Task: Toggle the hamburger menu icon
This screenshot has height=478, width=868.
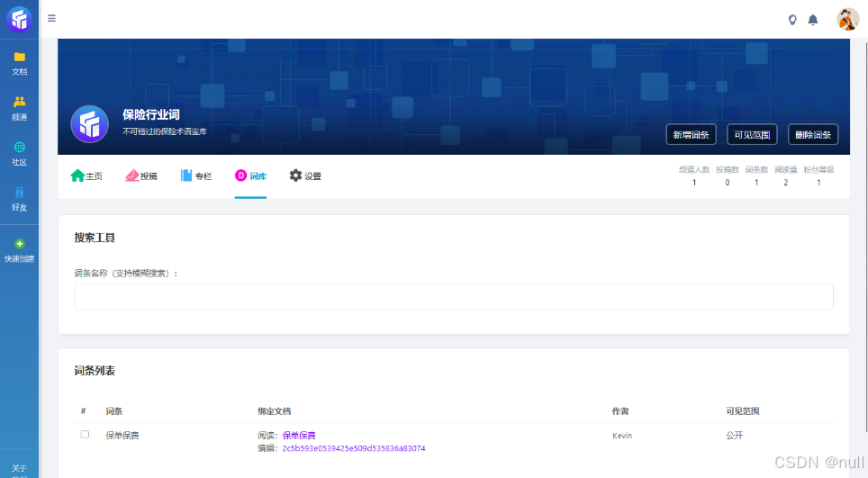Action: (51, 18)
